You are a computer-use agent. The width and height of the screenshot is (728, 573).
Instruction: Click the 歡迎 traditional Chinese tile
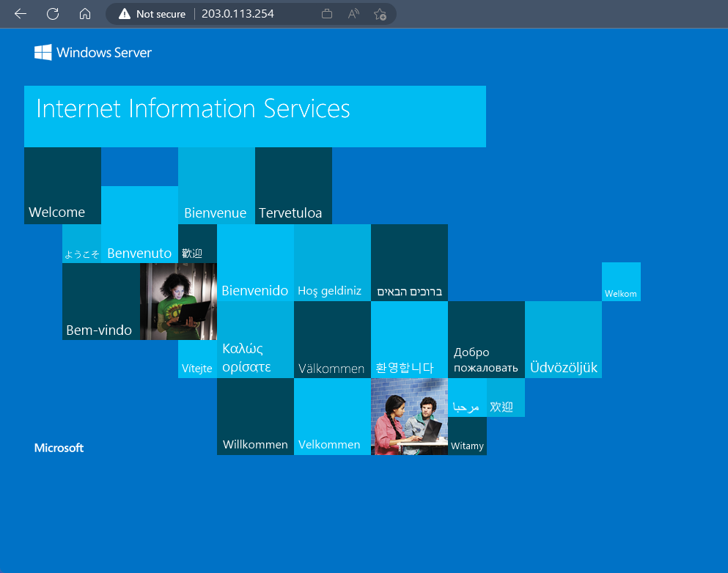coord(197,243)
